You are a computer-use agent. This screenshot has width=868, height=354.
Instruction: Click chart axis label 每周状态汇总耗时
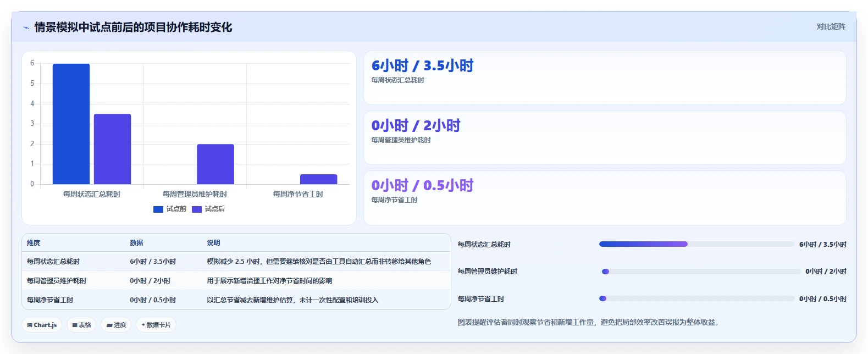point(92,194)
